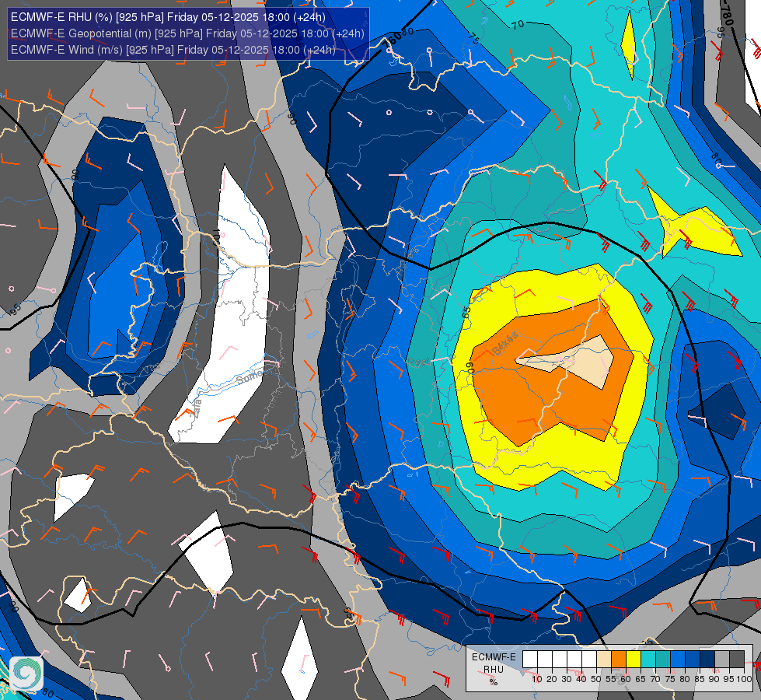Click the 'Zala' county name on the map
This screenshot has height=700, width=761.
pyautogui.click(x=195, y=409)
